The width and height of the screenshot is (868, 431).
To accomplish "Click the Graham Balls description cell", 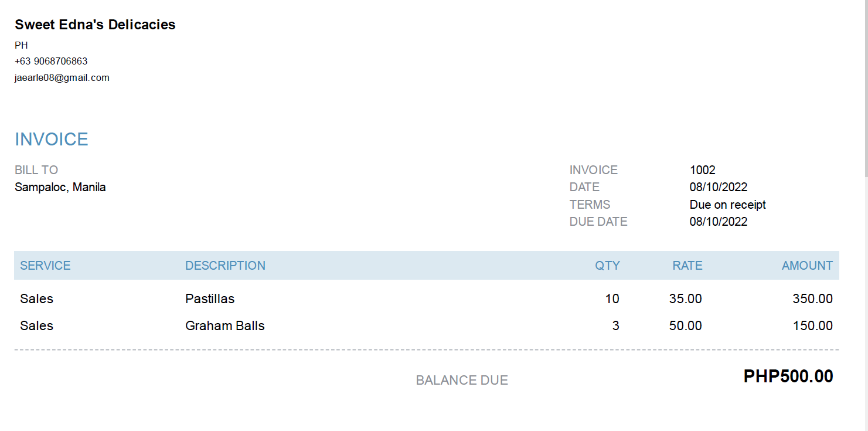I will click(x=225, y=326).
